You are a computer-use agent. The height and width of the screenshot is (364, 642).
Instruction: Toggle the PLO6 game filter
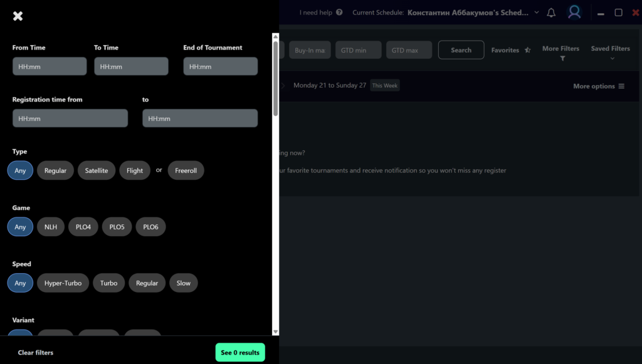click(150, 227)
